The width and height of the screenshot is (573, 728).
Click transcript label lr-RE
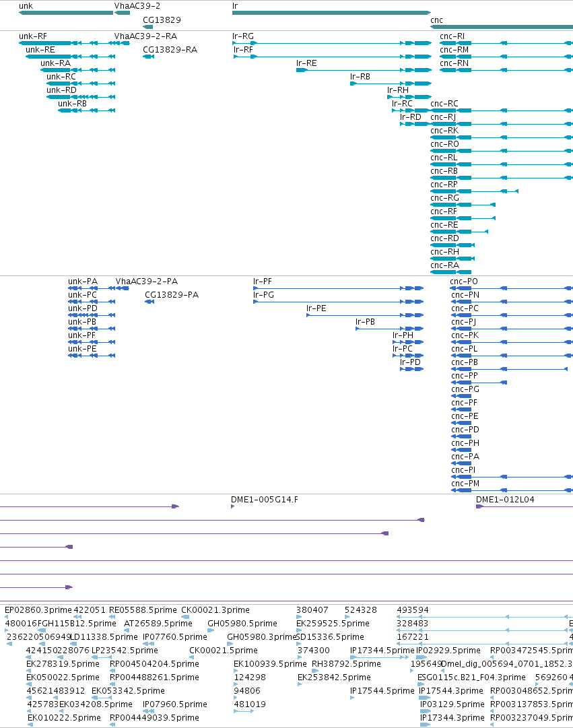pyautogui.click(x=306, y=63)
